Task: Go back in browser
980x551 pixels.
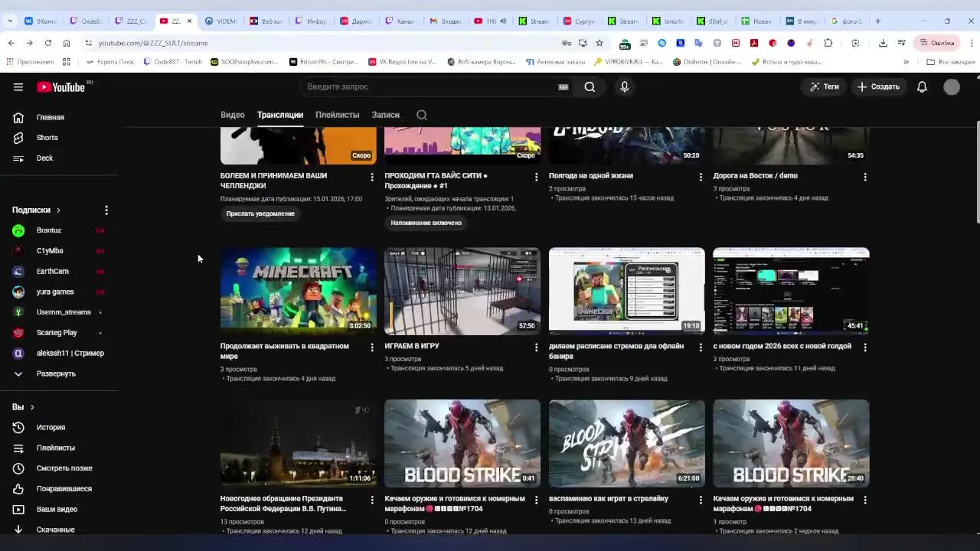Action: (11, 44)
